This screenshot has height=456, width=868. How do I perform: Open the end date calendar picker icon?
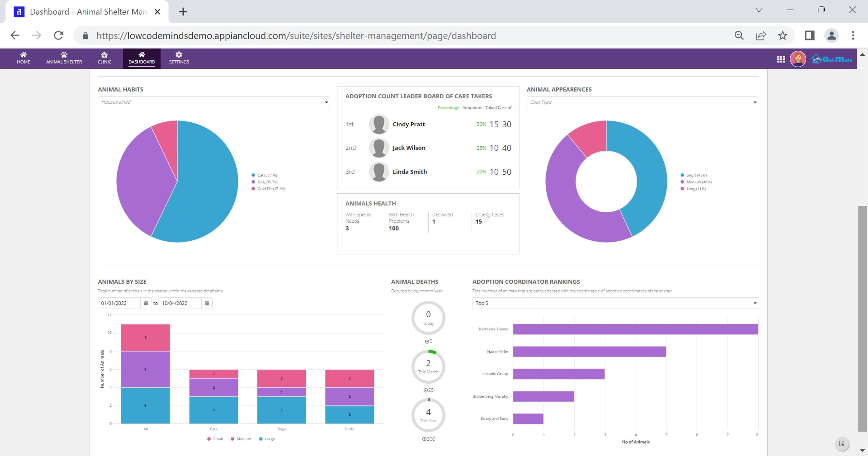(207, 303)
